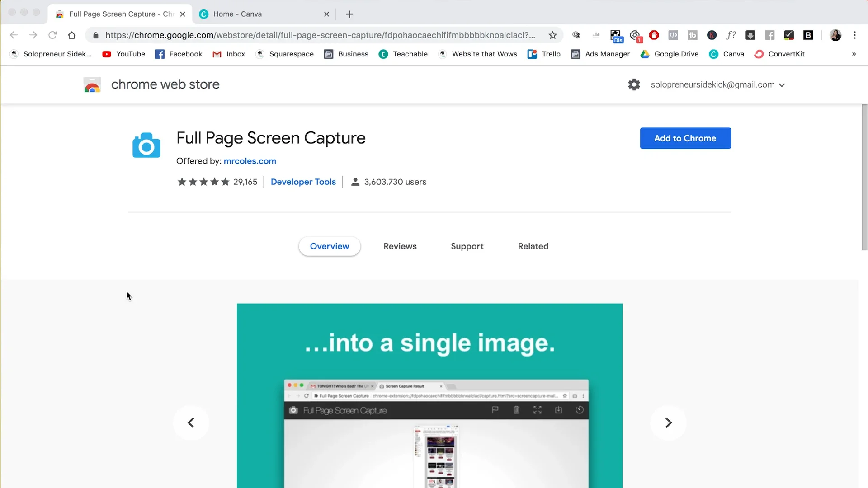Reload the current page
This screenshot has width=868, height=488.
pyautogui.click(x=52, y=35)
